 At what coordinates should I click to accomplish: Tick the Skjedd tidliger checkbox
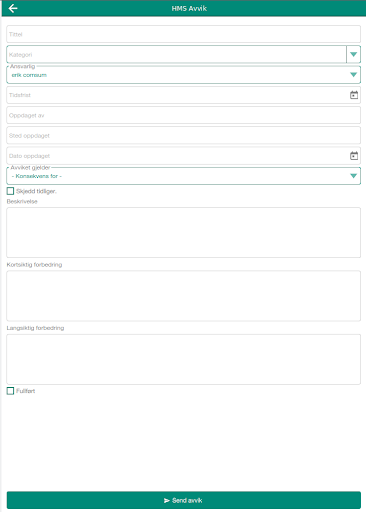tap(10, 191)
